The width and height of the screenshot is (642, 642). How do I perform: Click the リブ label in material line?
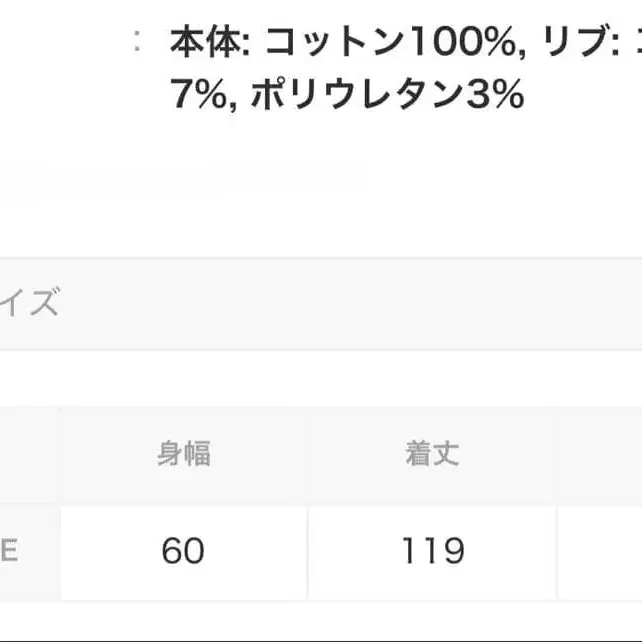click(574, 43)
